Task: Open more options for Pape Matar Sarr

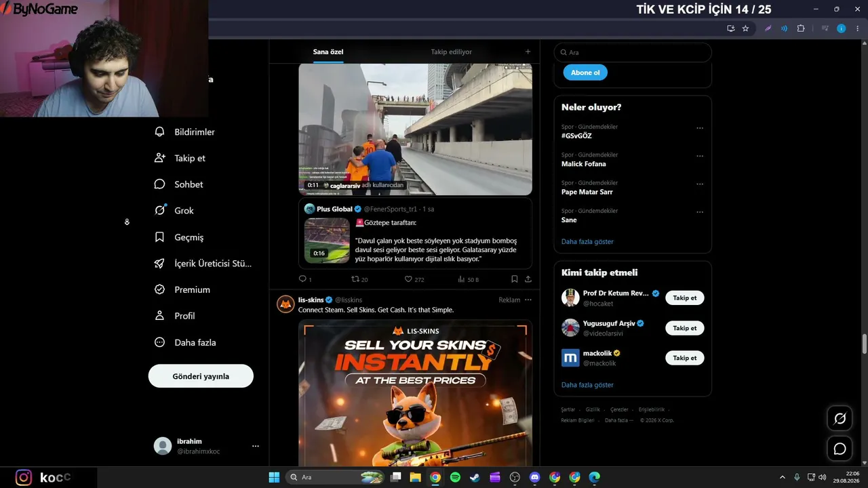Action: click(700, 184)
